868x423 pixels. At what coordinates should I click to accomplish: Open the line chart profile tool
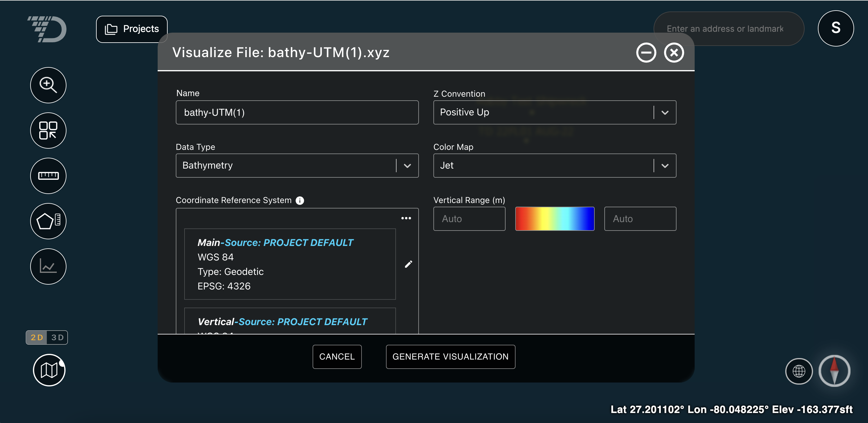pyautogui.click(x=48, y=266)
